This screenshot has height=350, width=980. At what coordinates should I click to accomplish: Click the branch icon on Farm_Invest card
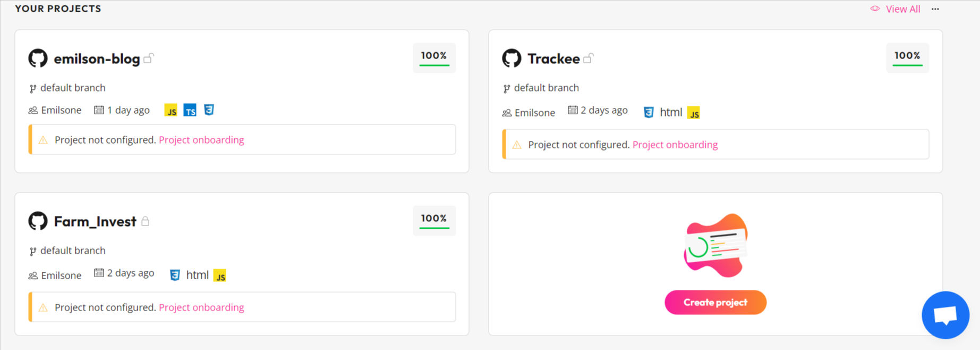32,250
